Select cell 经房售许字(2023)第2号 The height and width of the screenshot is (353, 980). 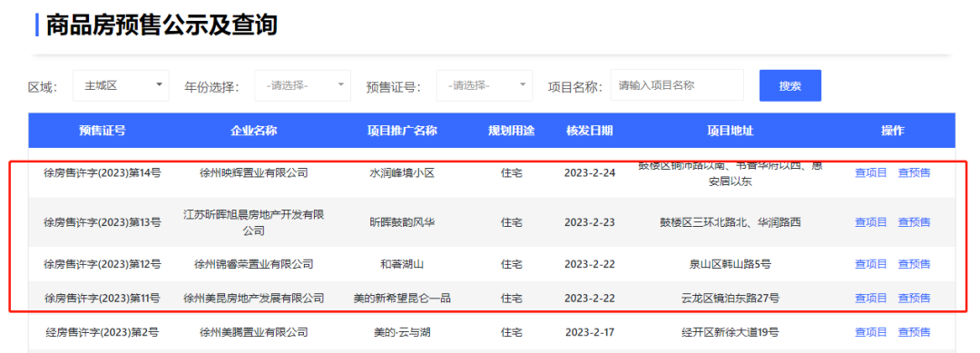[x=102, y=332]
